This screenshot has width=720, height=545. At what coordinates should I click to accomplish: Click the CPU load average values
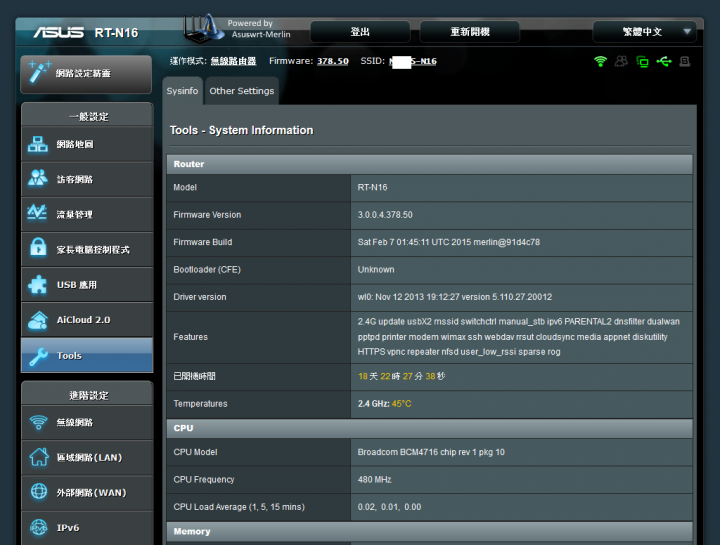(389, 507)
